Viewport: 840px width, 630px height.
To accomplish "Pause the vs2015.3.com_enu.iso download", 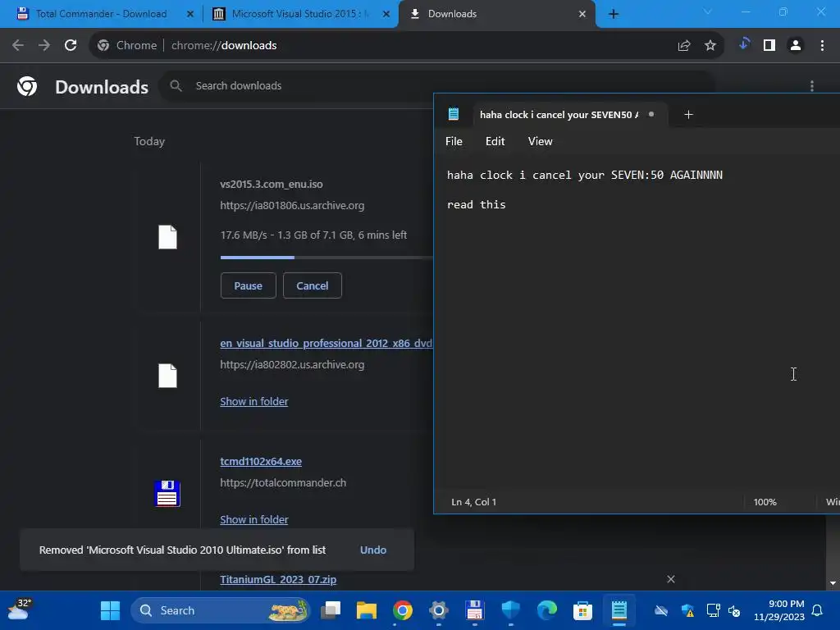I will 248,285.
